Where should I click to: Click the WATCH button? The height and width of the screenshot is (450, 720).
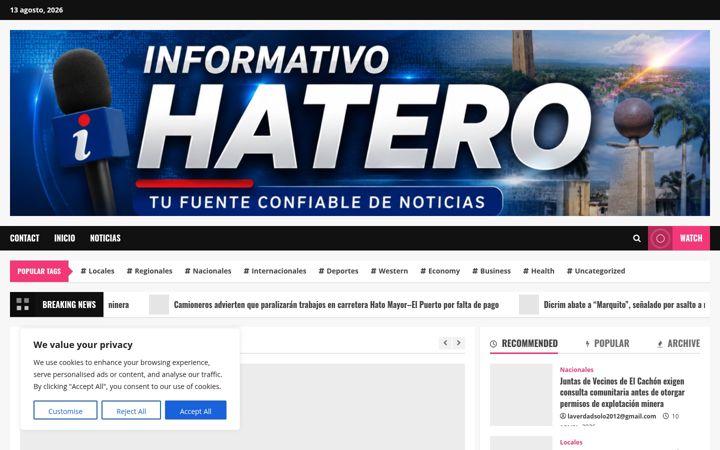[691, 238]
